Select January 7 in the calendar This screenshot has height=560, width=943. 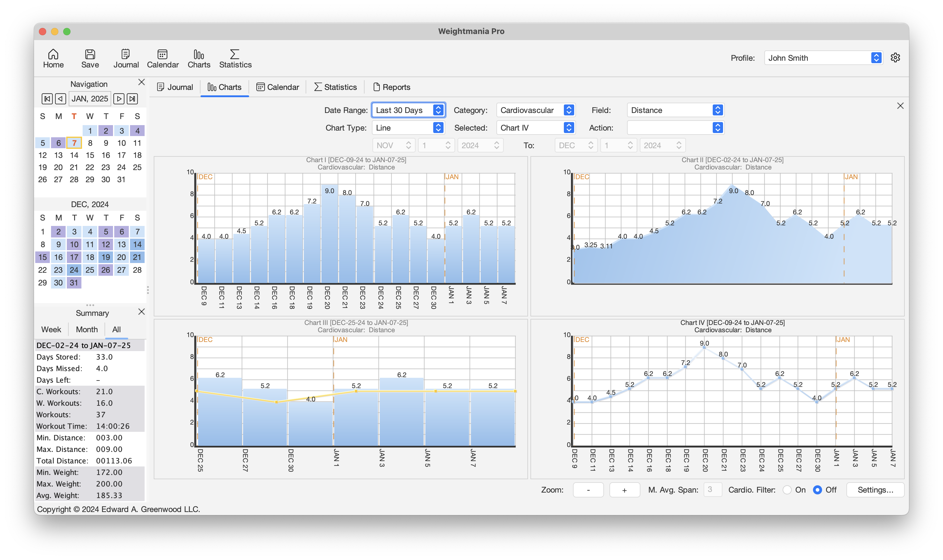(x=74, y=143)
